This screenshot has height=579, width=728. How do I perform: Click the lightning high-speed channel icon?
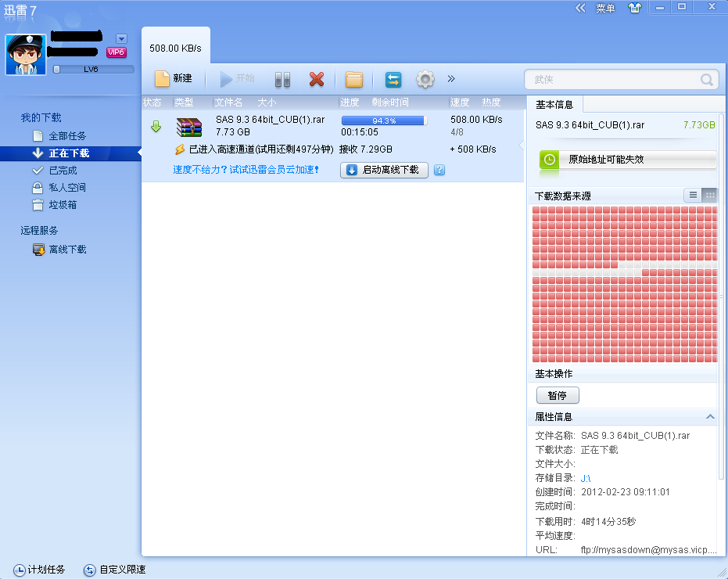(180, 149)
